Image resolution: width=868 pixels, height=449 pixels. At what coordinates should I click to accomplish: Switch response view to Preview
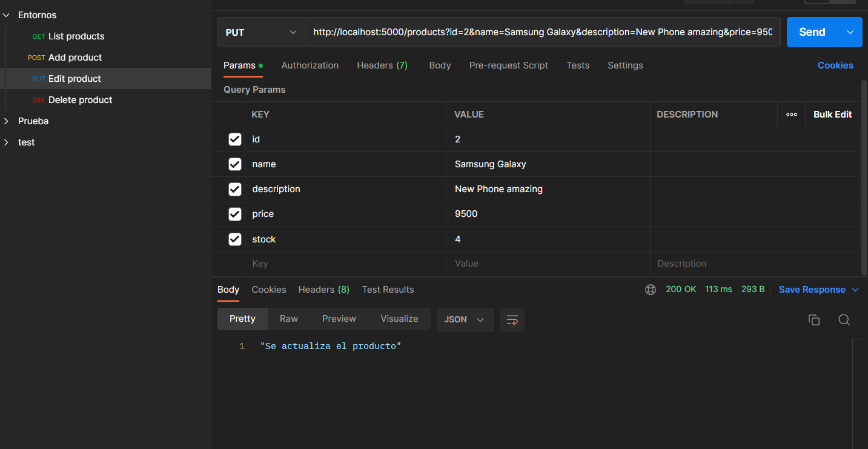339,319
